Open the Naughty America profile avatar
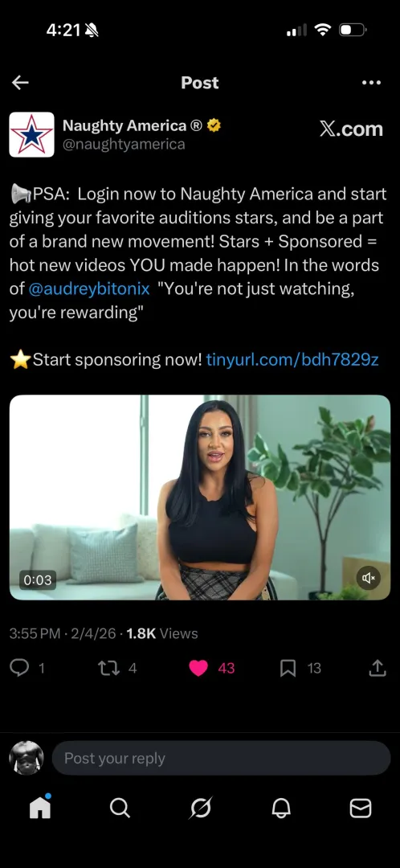The width and height of the screenshot is (400, 868). point(31,134)
